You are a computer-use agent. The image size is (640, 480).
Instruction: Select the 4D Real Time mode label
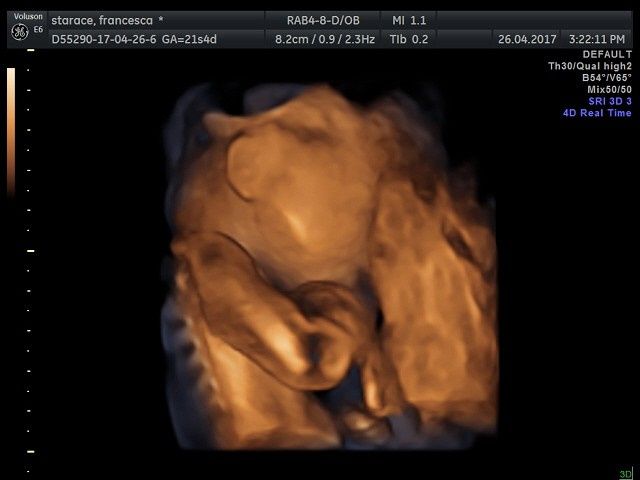coord(597,114)
